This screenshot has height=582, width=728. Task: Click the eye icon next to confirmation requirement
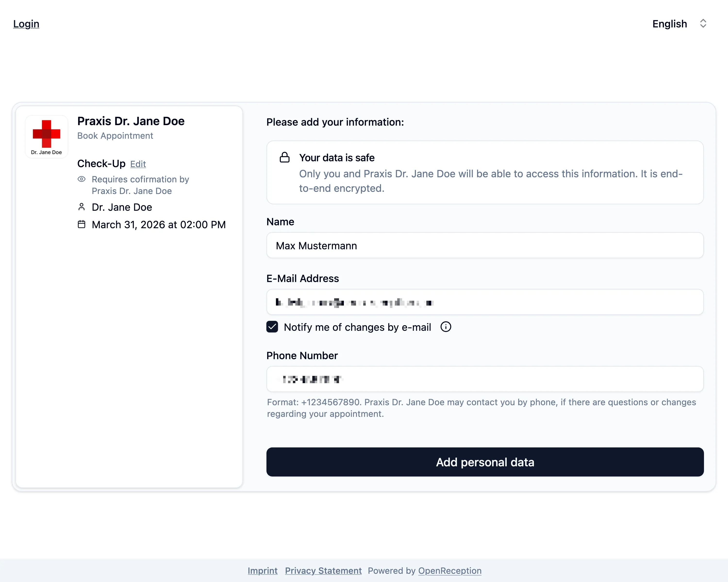click(81, 179)
